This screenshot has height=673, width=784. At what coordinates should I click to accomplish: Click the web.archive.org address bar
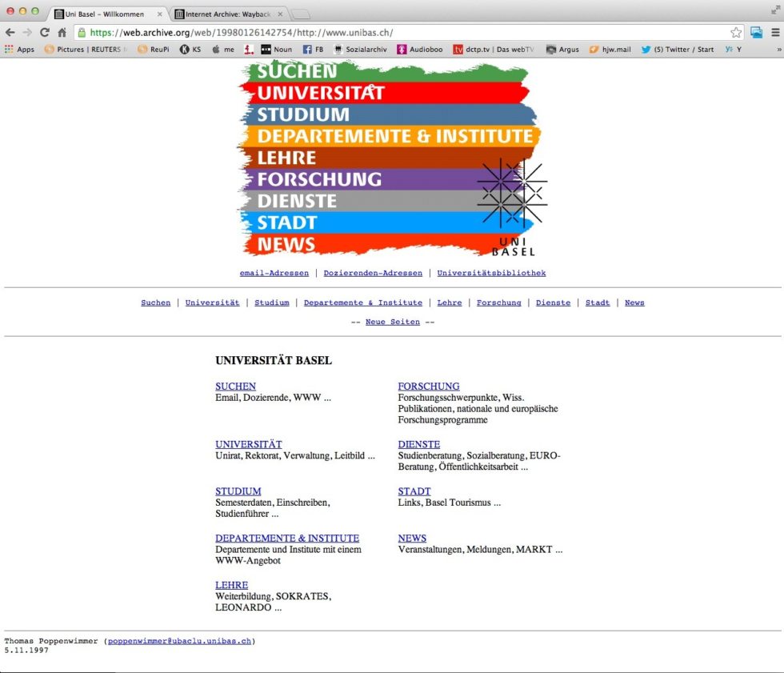pos(407,33)
